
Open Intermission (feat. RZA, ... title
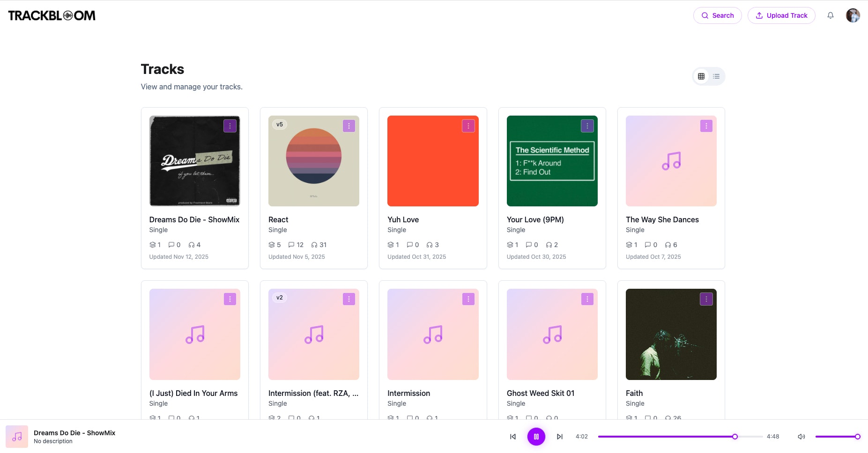313,393
